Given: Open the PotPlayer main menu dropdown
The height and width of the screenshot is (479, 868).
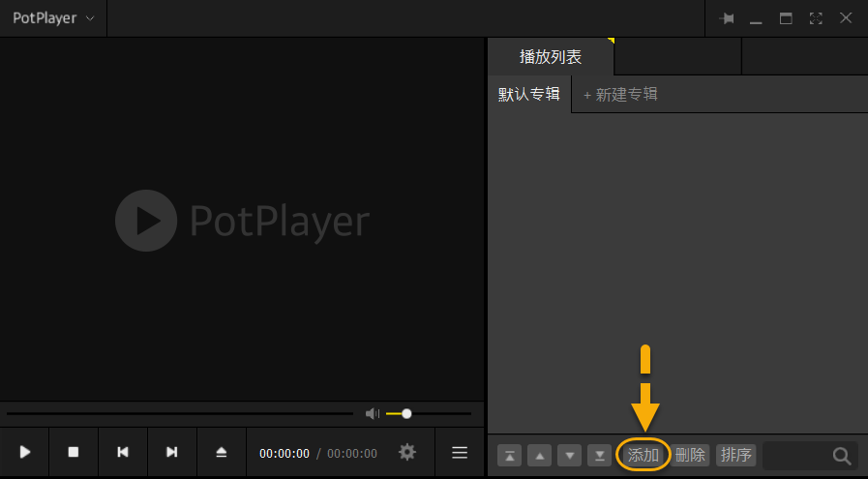Looking at the screenshot, I should [53, 18].
